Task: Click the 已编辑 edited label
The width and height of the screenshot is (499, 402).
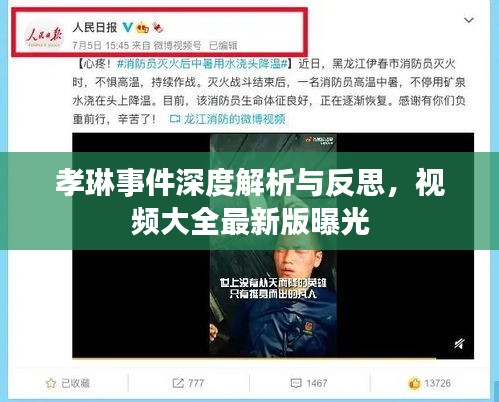Action: click(x=223, y=45)
